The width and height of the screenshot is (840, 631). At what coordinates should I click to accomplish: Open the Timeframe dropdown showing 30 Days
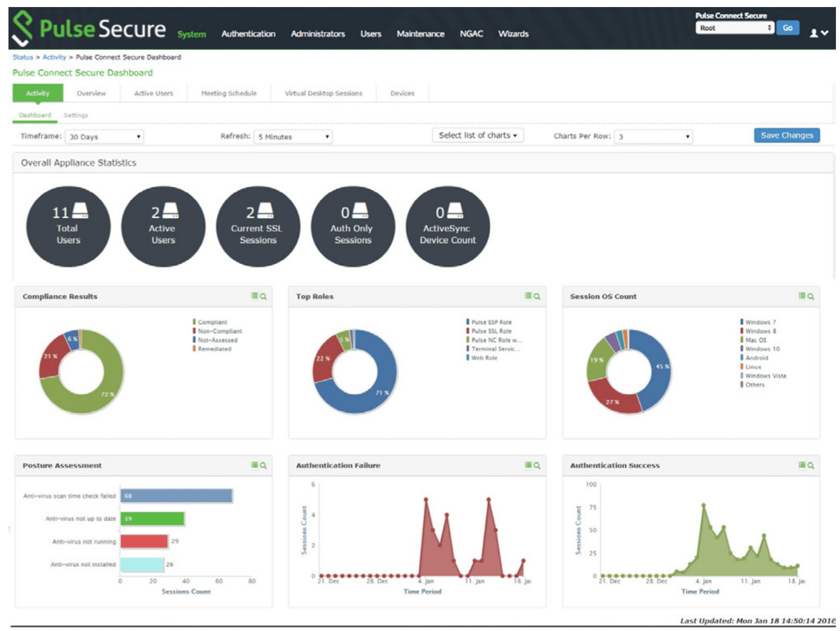104,137
